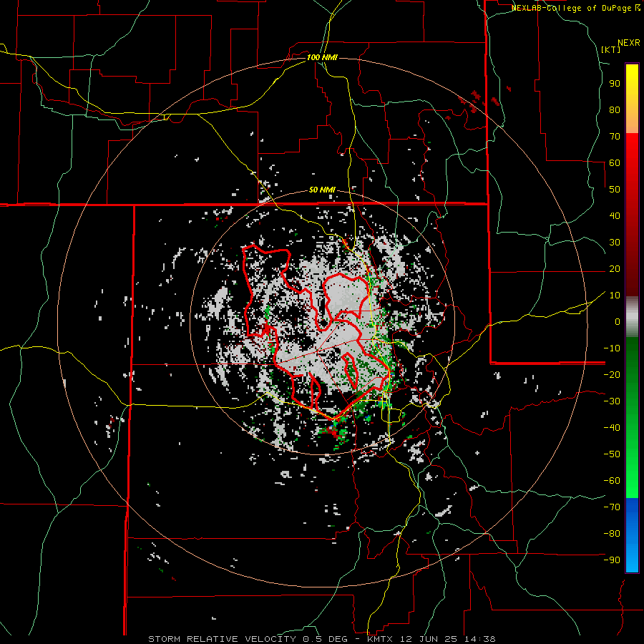
Task: Click the 90 value on the velocity scale
Action: (615, 84)
